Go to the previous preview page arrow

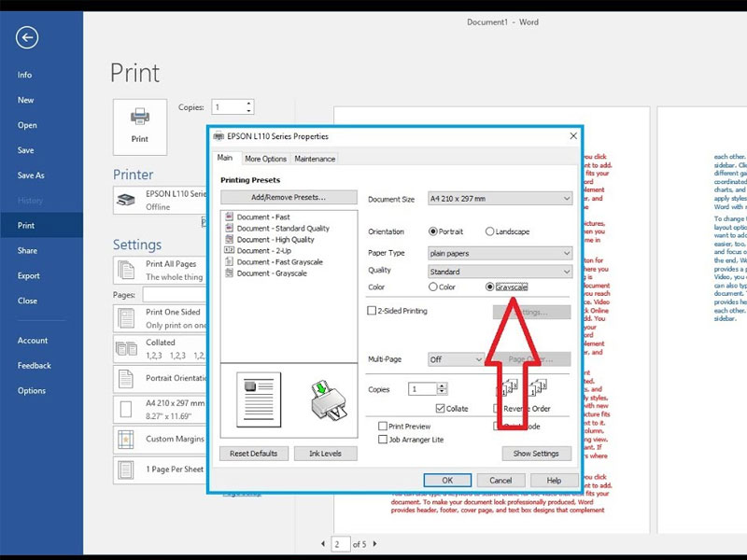(323, 543)
